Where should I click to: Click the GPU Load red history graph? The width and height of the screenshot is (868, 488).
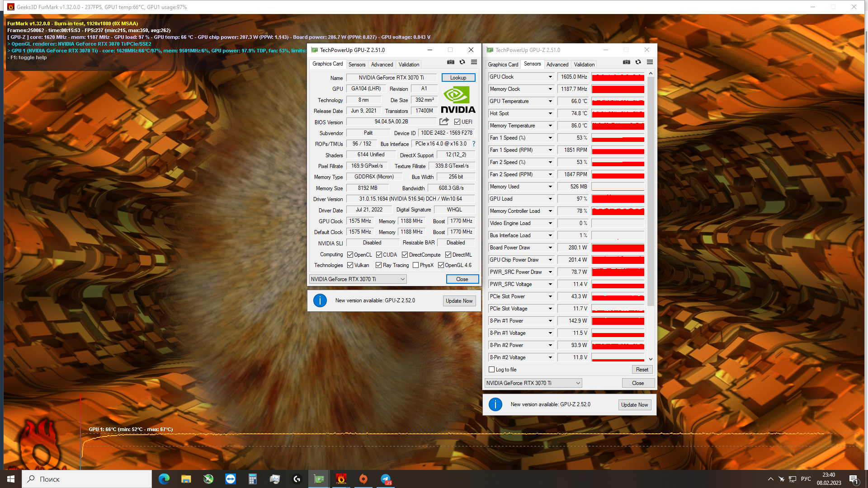(x=618, y=199)
